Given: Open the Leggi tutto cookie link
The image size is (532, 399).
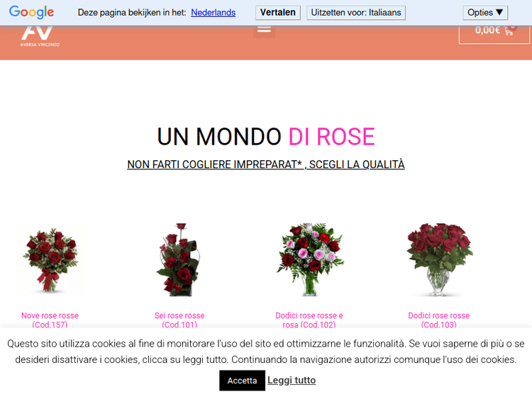Looking at the screenshot, I should click(292, 381).
